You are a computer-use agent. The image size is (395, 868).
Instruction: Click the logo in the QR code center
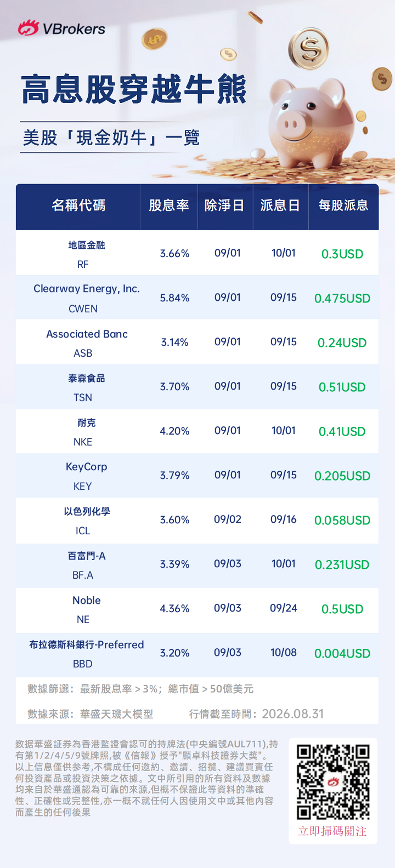[x=334, y=782]
